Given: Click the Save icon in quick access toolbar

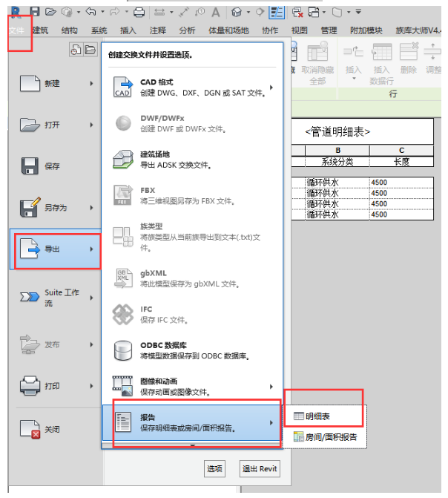Looking at the screenshot, I should [x=35, y=12].
